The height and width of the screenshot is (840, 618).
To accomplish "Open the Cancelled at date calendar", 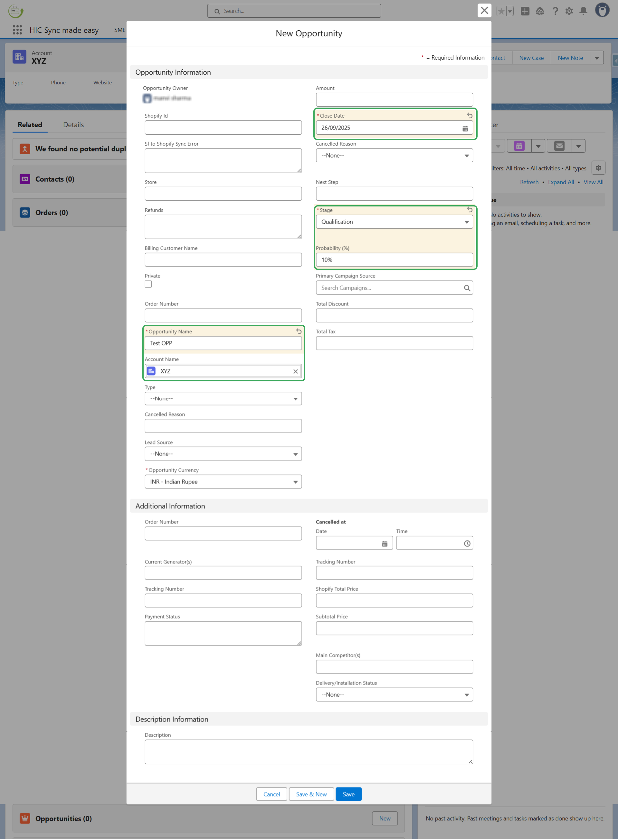I will point(385,544).
